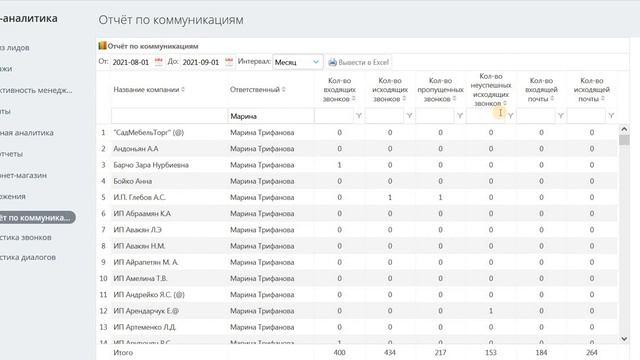This screenshot has height=360, width=640.
Task: Select row ИП Абраамян К.А
Action: pyautogui.click(x=357, y=213)
